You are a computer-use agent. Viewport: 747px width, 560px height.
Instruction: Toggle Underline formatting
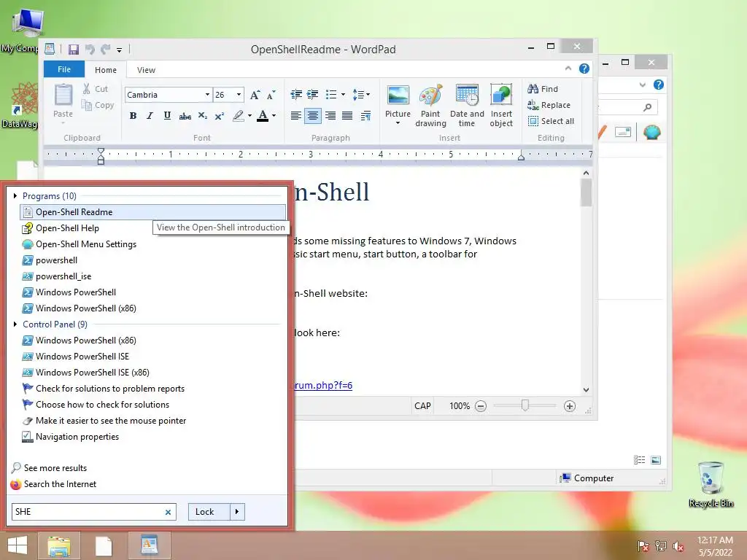coord(167,116)
